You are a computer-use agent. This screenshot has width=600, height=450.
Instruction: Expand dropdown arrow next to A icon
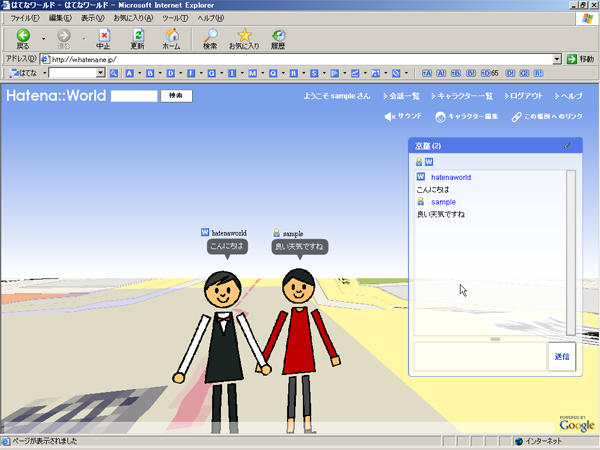pyautogui.click(x=139, y=73)
